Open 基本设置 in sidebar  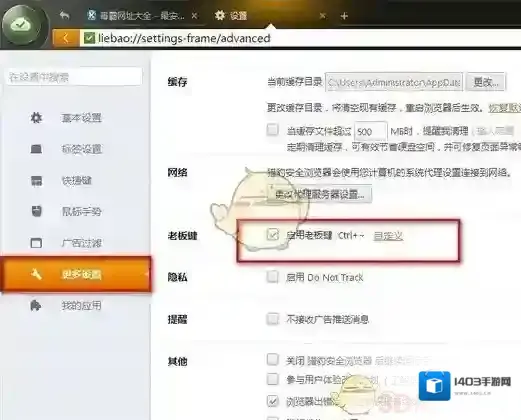click(81, 118)
